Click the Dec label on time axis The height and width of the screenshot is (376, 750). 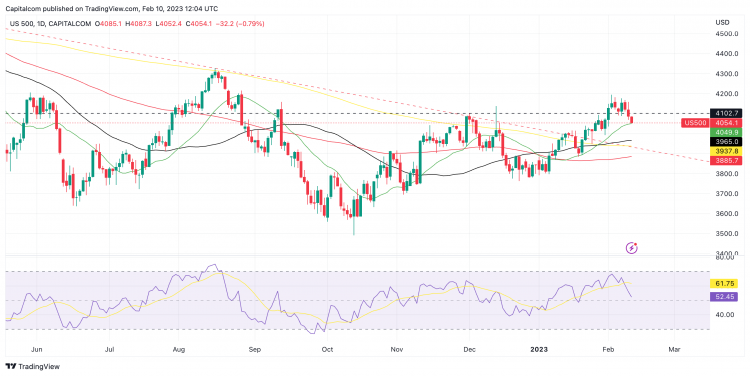coord(469,349)
